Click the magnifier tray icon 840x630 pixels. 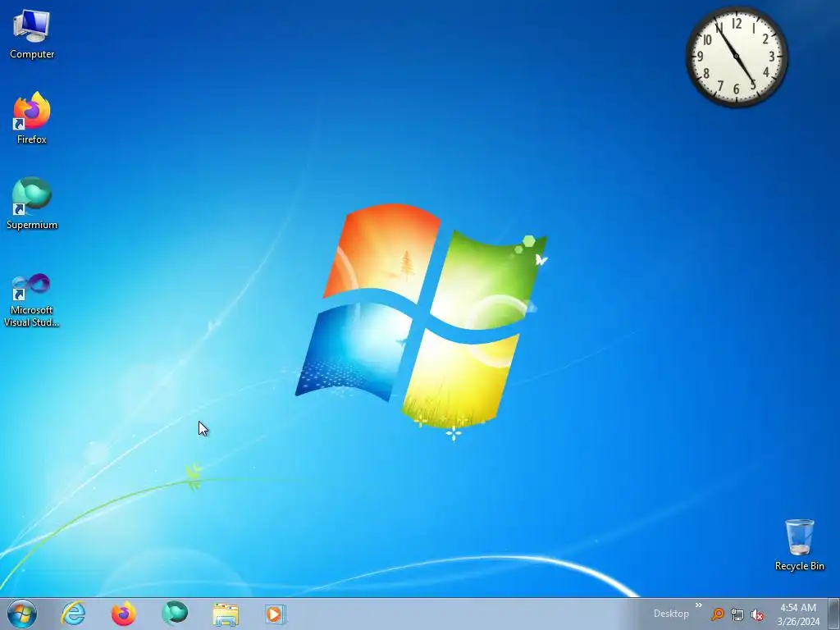[717, 614]
